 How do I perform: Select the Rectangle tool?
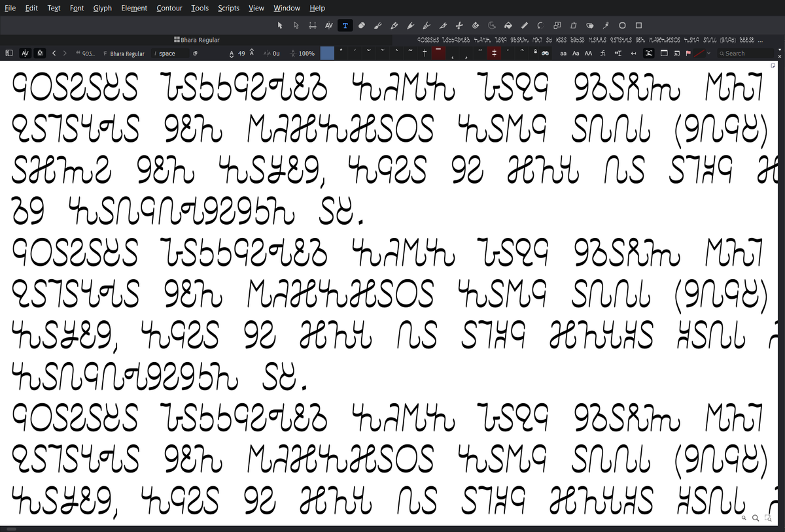pyautogui.click(x=638, y=25)
